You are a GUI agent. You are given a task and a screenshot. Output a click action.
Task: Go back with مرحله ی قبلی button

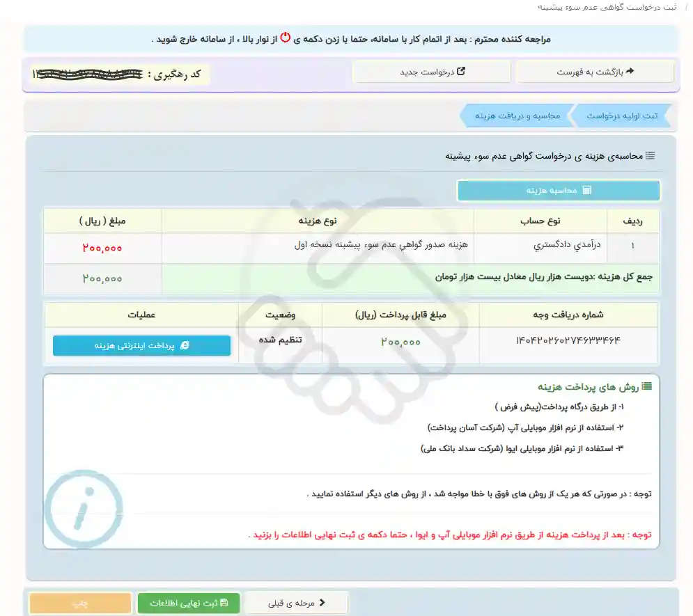point(296,603)
